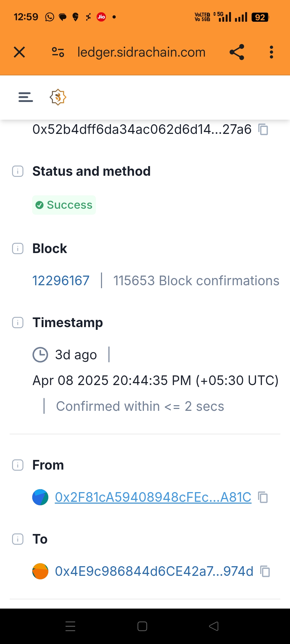Show info hint for To field

pyautogui.click(x=18, y=539)
